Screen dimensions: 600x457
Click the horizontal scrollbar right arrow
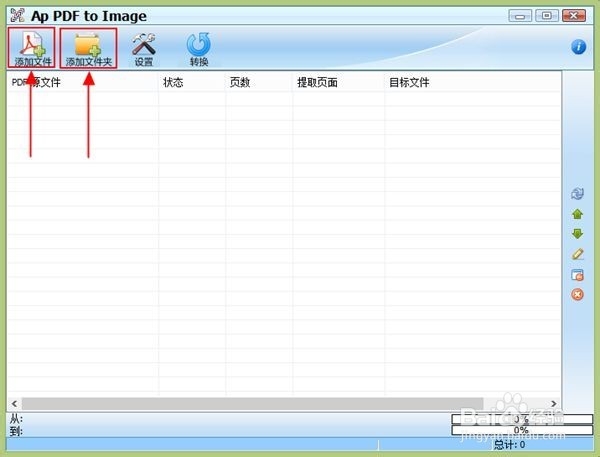553,403
